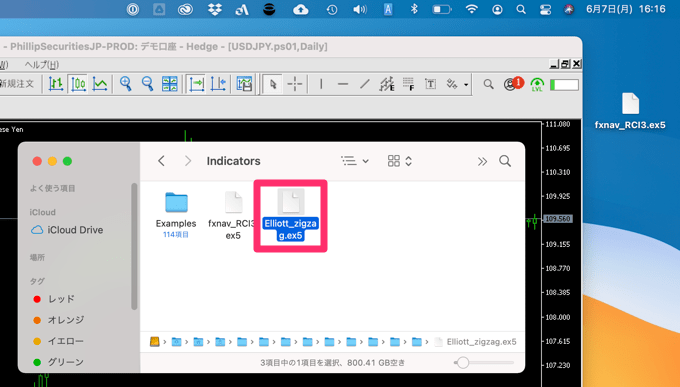
Task: Select the イエロー tag
Action: click(58, 341)
